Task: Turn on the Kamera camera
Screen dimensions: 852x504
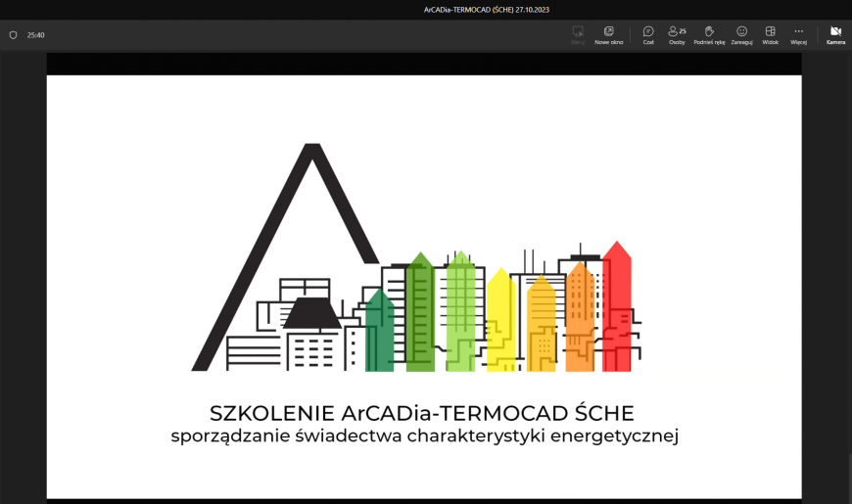Action: pyautogui.click(x=835, y=35)
